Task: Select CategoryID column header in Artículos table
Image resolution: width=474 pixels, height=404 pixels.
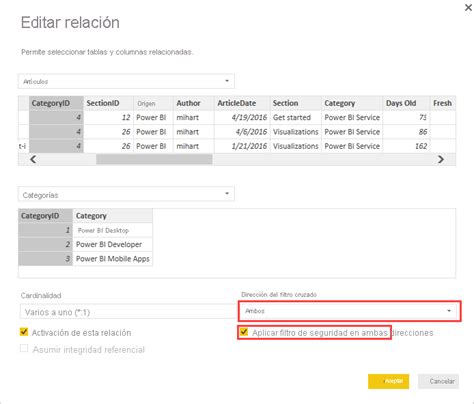Action: [x=56, y=103]
